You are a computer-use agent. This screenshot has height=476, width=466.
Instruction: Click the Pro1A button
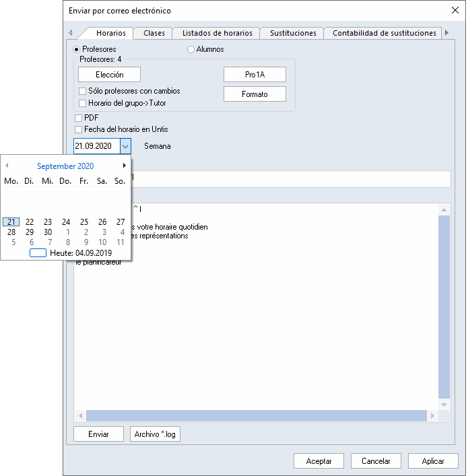click(x=255, y=75)
